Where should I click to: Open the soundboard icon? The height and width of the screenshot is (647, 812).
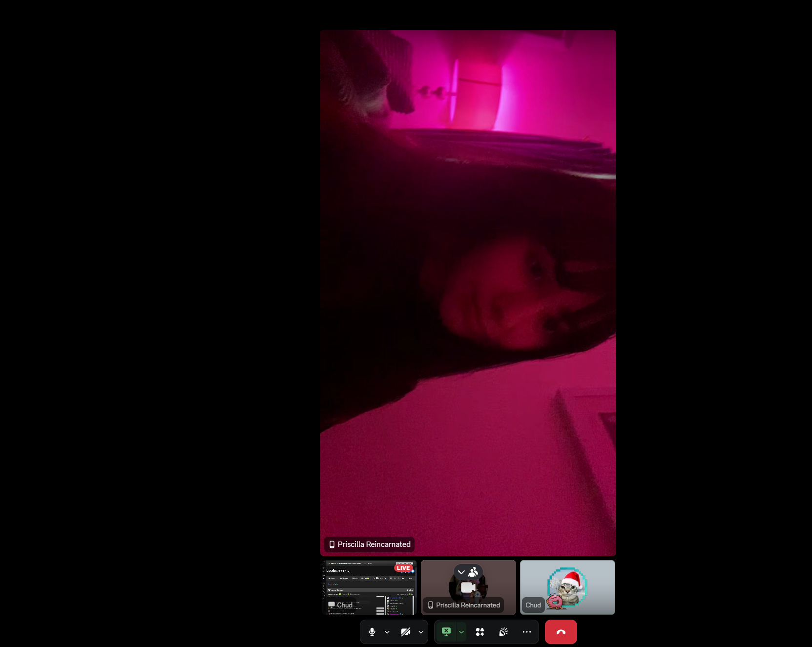click(503, 632)
